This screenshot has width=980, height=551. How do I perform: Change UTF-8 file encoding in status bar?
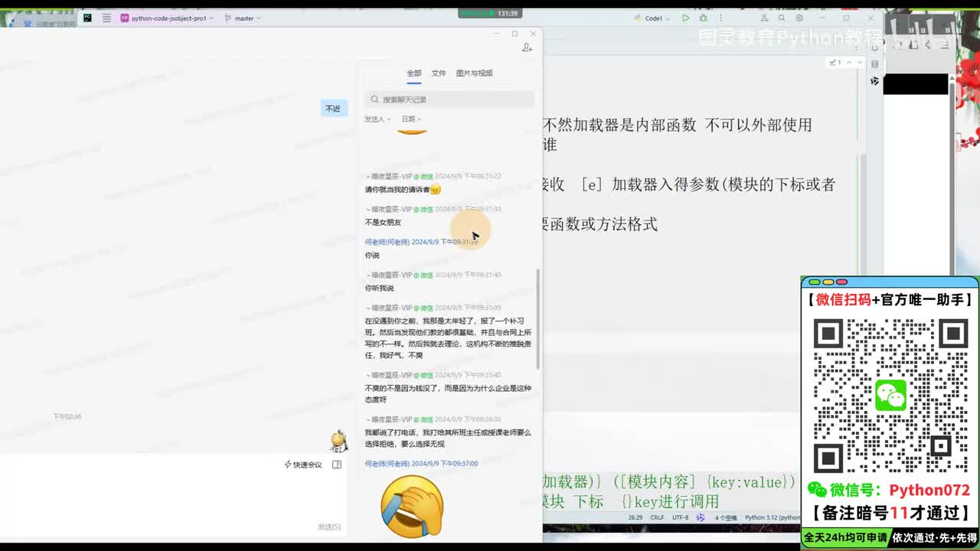(680, 518)
